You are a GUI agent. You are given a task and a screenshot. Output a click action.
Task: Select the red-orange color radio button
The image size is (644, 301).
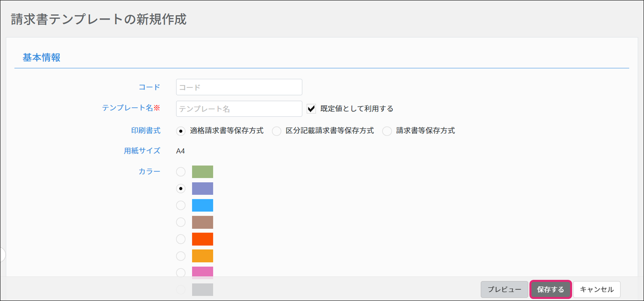tap(181, 239)
